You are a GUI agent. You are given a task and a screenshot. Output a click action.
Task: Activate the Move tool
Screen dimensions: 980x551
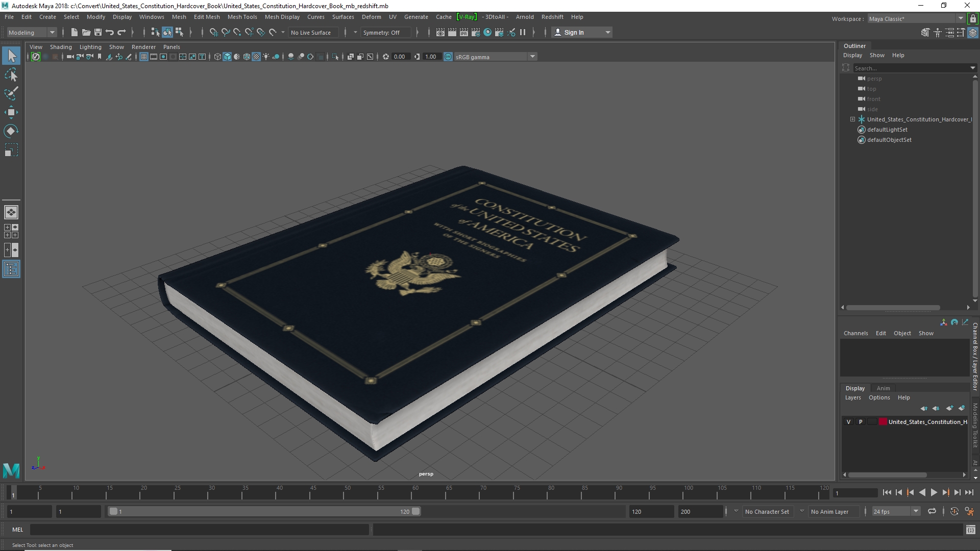point(11,112)
